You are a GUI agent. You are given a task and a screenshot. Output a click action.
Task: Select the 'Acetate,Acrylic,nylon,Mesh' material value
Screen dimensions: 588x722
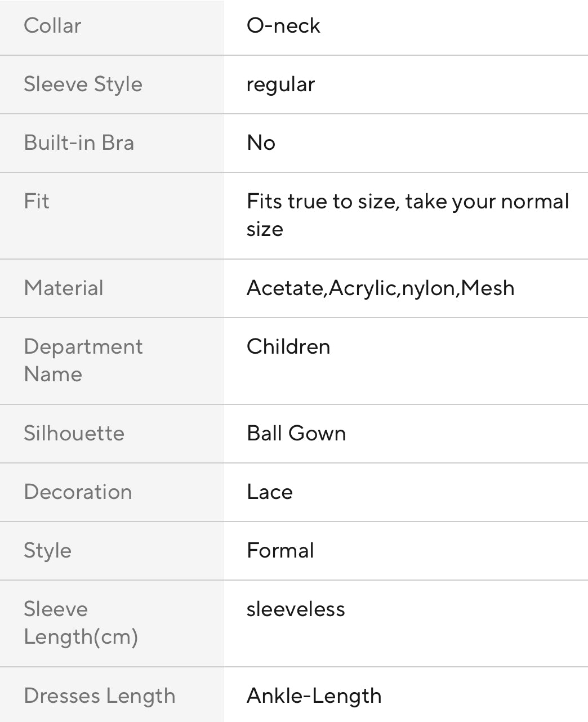pos(380,288)
